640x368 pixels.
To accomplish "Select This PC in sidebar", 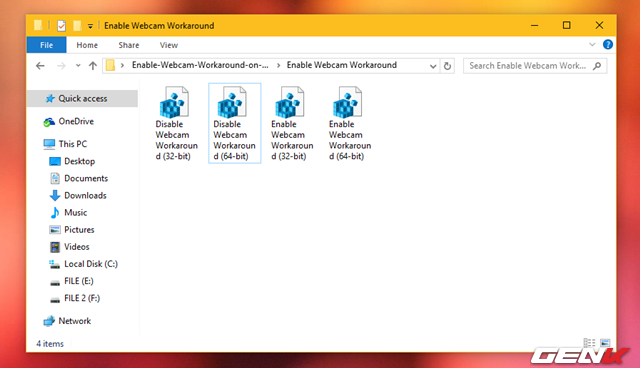I will 65,144.
